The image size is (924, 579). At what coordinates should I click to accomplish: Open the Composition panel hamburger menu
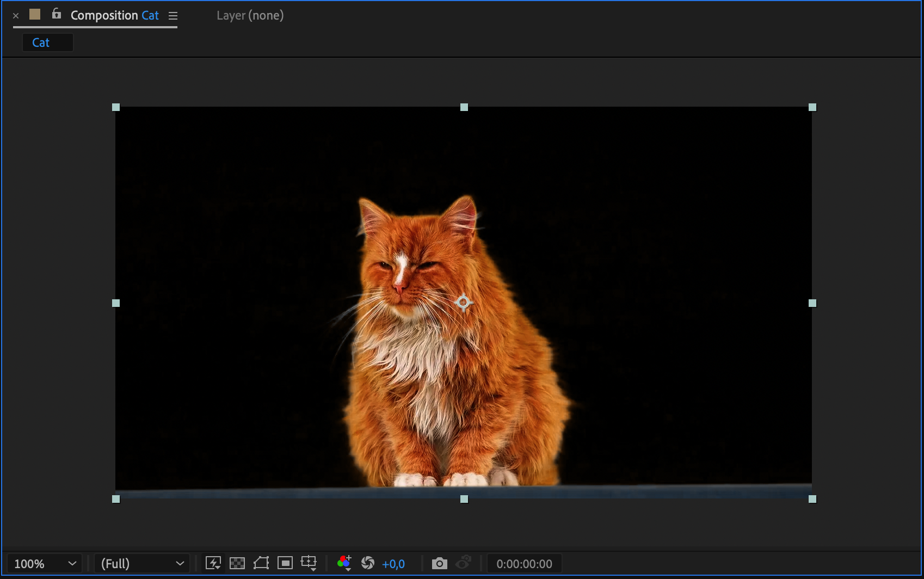[173, 16]
